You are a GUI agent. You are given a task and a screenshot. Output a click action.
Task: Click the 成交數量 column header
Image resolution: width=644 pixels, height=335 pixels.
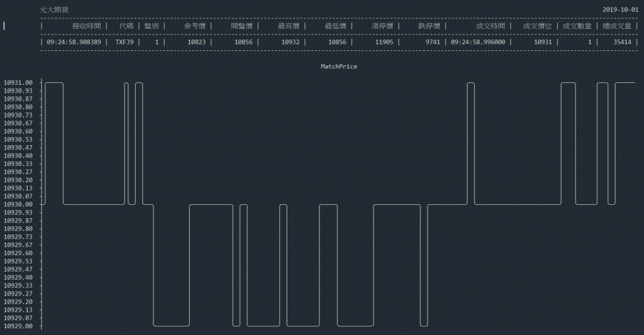click(577, 26)
